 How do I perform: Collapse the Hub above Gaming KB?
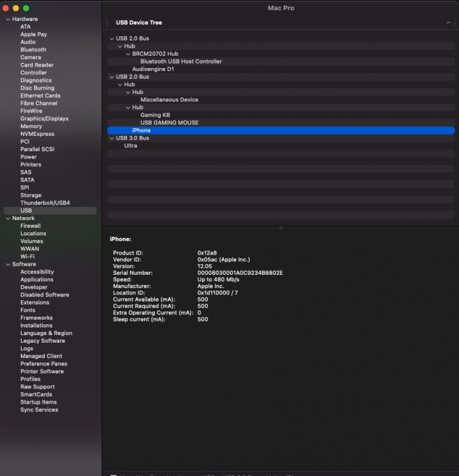[x=128, y=107]
